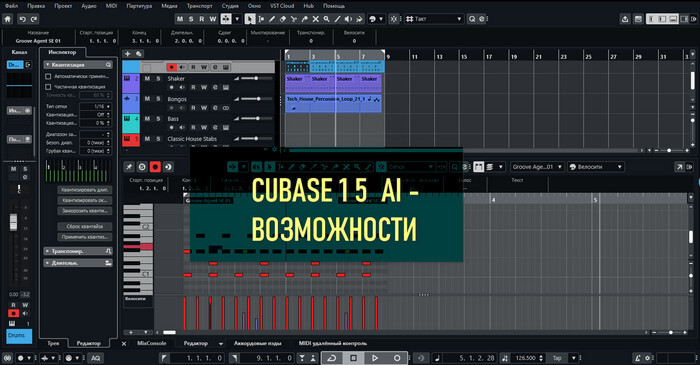Screen dimensions: 700x365
Task: Open the Велосити controller dropdown
Action: (x=596, y=167)
